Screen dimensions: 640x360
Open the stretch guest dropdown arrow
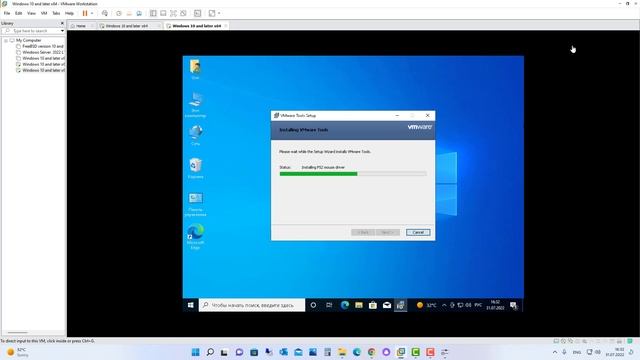tap(219, 13)
